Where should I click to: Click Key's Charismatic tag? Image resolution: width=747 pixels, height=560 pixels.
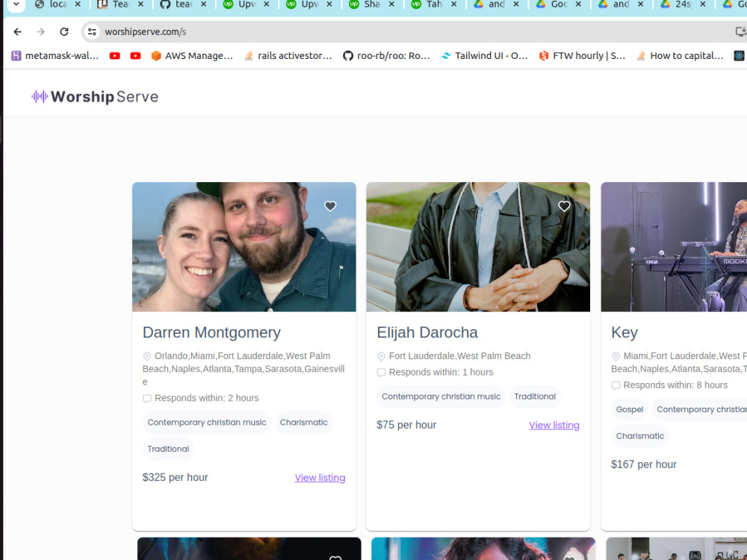point(640,436)
